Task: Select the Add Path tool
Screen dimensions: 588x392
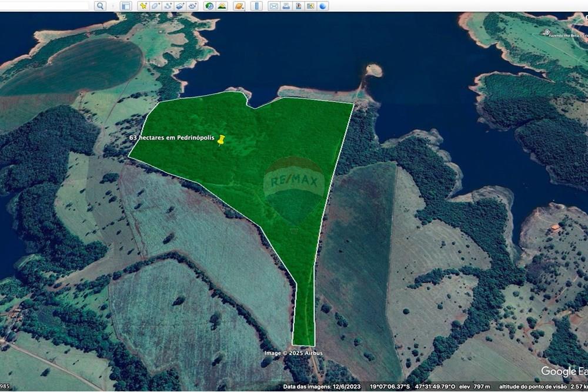Action: tap(168, 6)
